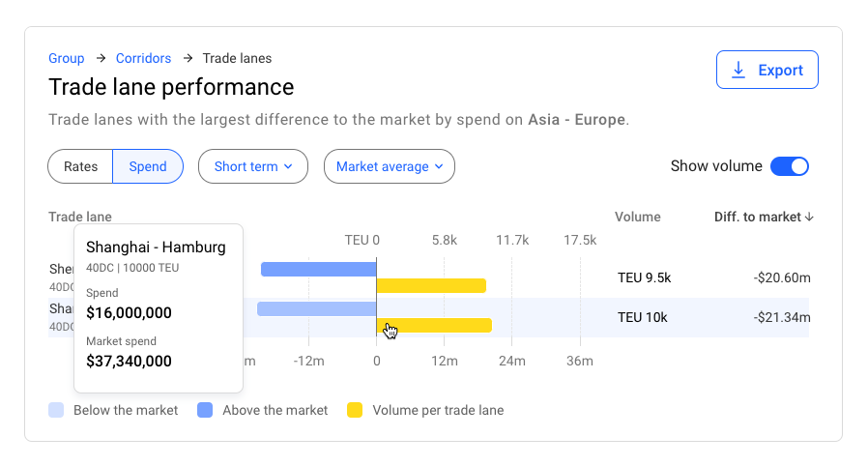Screen dimensions: 868x466
Task: Click the first breadcrumb arrow after Group
Action: pos(101,59)
